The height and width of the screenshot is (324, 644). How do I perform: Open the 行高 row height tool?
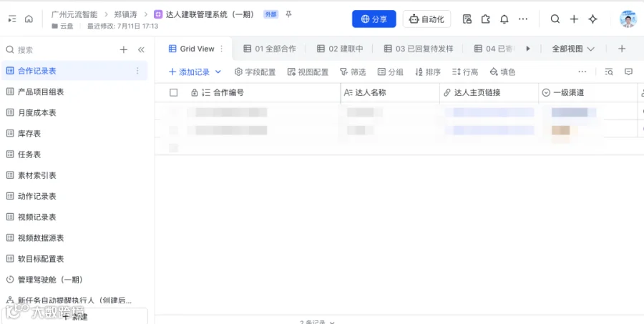[465, 72]
